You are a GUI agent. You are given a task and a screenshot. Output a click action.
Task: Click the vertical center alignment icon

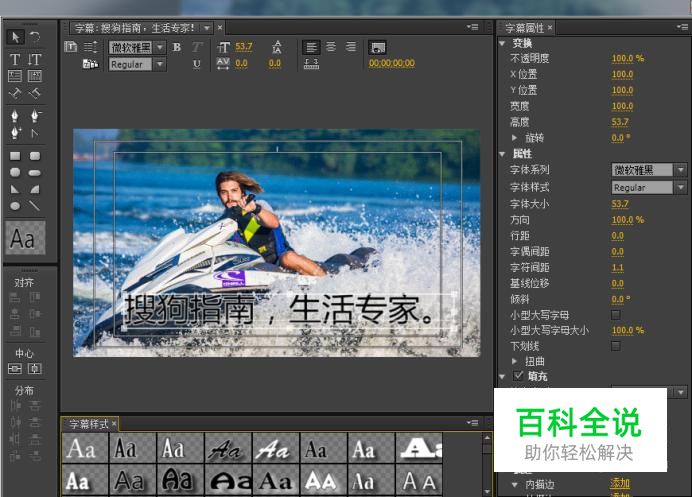tap(15, 369)
